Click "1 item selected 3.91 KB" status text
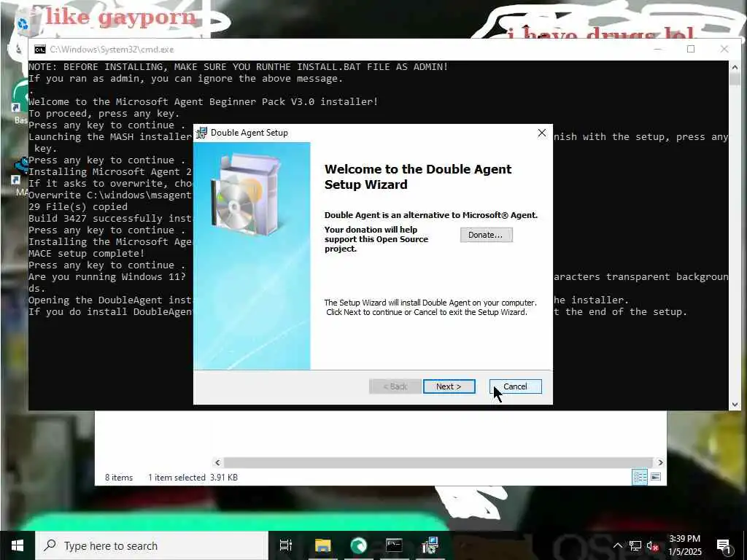 click(193, 477)
